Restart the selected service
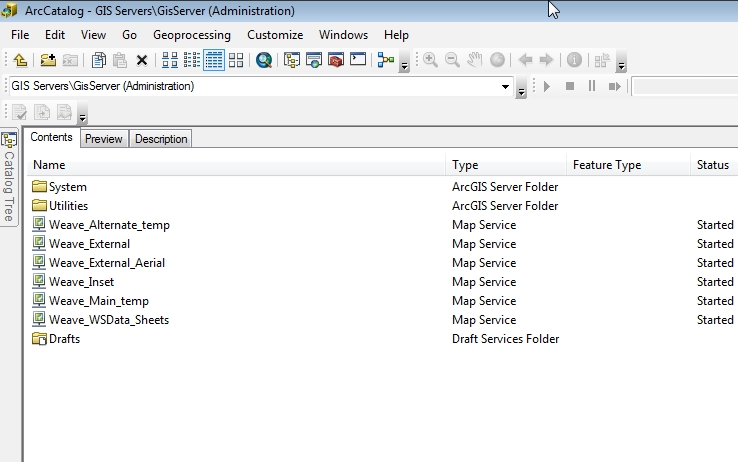The image size is (738, 462). [x=615, y=87]
